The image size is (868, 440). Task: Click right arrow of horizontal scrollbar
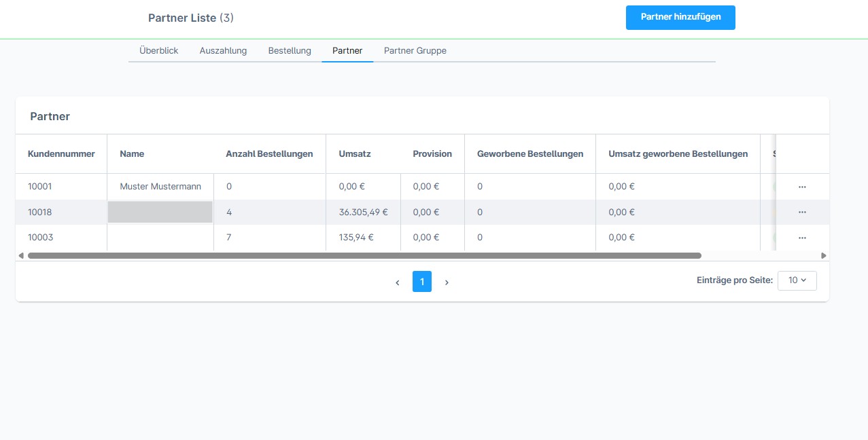tap(824, 256)
